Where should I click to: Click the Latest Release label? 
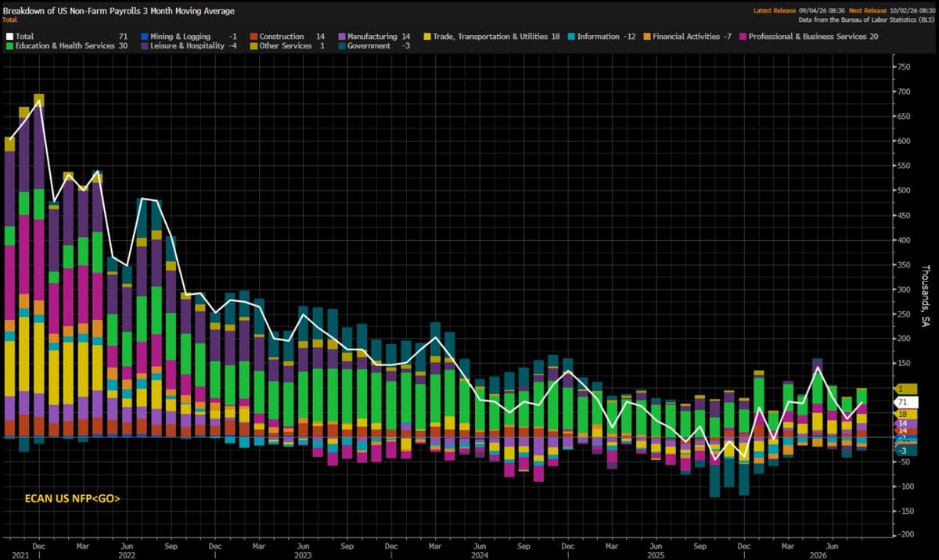click(774, 11)
